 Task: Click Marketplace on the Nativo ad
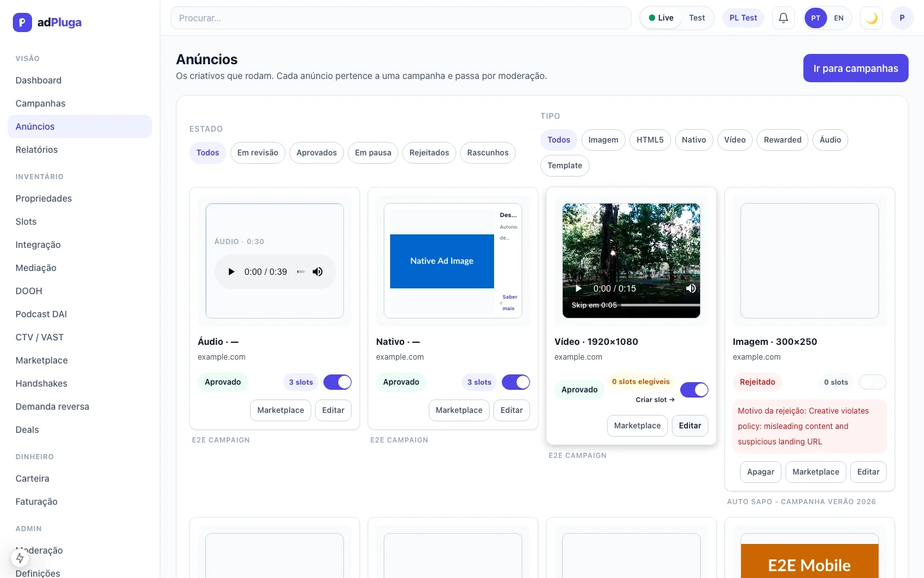point(459,410)
